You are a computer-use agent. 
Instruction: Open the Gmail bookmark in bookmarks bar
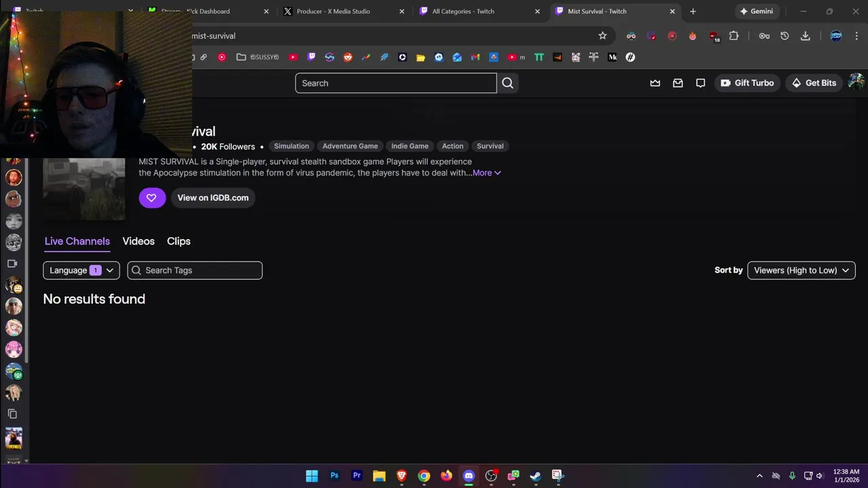pos(475,58)
